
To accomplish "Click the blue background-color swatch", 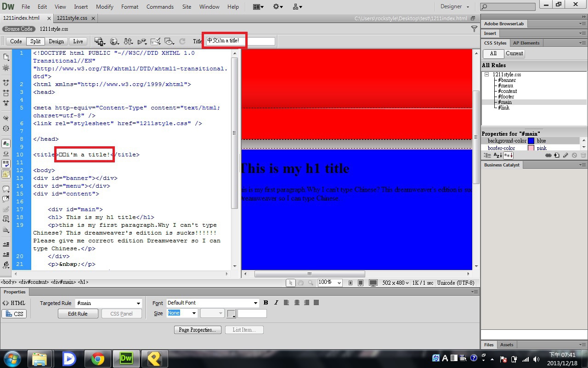I will tap(531, 141).
